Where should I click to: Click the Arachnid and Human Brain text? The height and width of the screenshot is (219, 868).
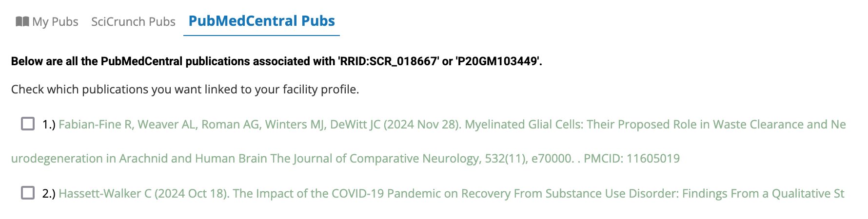[x=194, y=159]
